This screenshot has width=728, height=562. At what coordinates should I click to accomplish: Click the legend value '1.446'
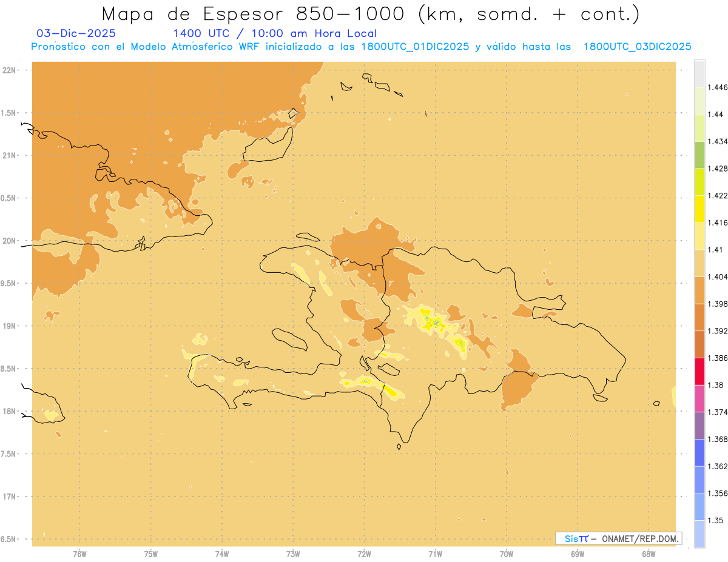(718, 87)
